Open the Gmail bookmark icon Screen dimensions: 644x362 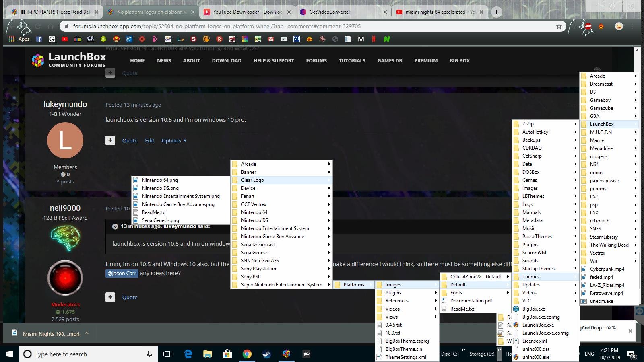click(x=271, y=39)
